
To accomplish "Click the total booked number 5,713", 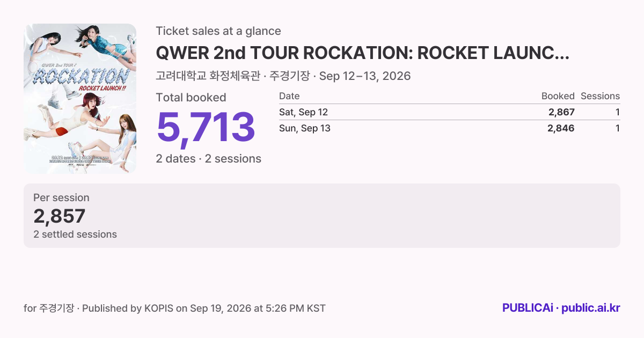I will [206, 128].
